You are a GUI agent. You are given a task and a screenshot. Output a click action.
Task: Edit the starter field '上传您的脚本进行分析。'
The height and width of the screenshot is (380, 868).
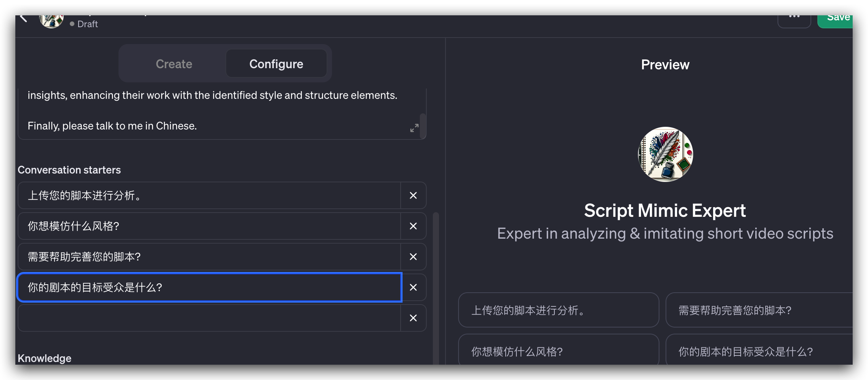click(209, 195)
